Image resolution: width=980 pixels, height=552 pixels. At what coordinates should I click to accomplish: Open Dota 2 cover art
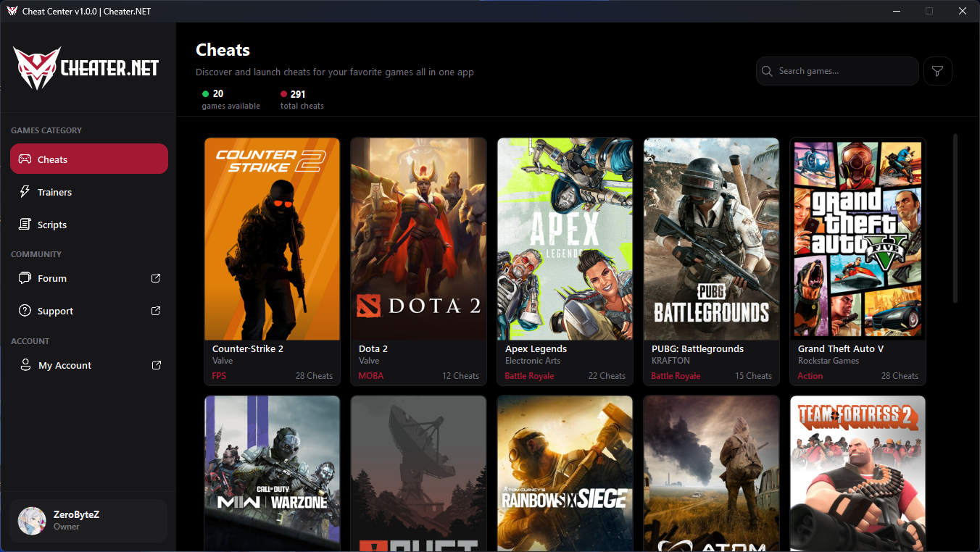[418, 239]
